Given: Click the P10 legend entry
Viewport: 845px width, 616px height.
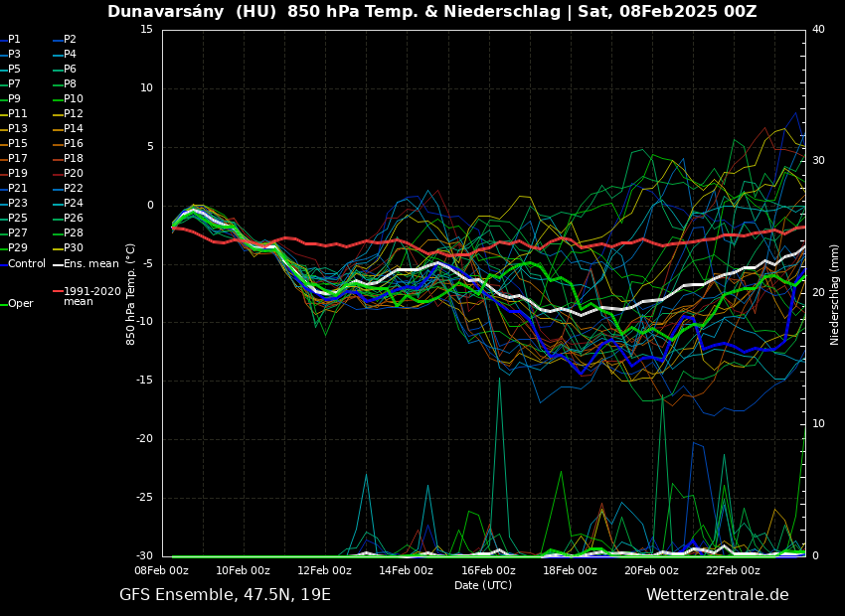Looking at the screenshot, I should click(x=74, y=99).
